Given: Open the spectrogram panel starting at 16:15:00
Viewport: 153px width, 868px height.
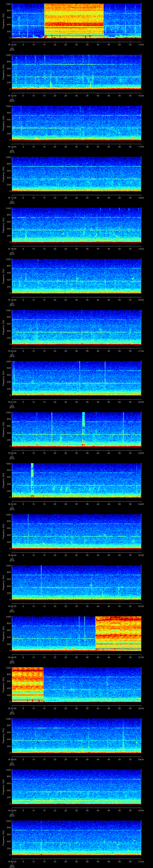Looking at the screenshot, I should [77, 72].
